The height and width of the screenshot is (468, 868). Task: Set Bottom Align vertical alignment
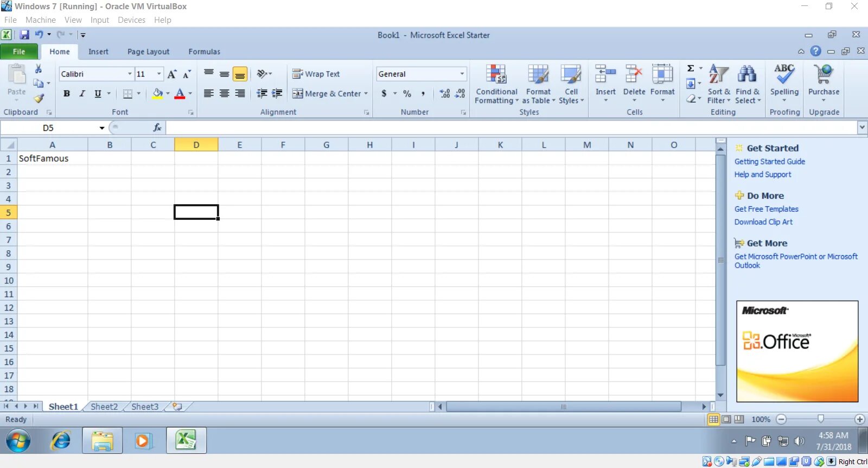point(240,74)
